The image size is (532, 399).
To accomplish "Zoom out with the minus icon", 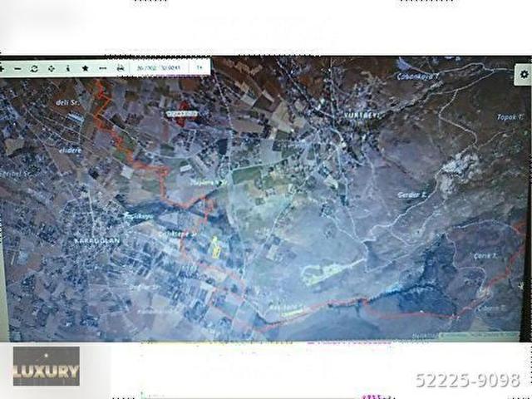I will [x=18, y=69].
